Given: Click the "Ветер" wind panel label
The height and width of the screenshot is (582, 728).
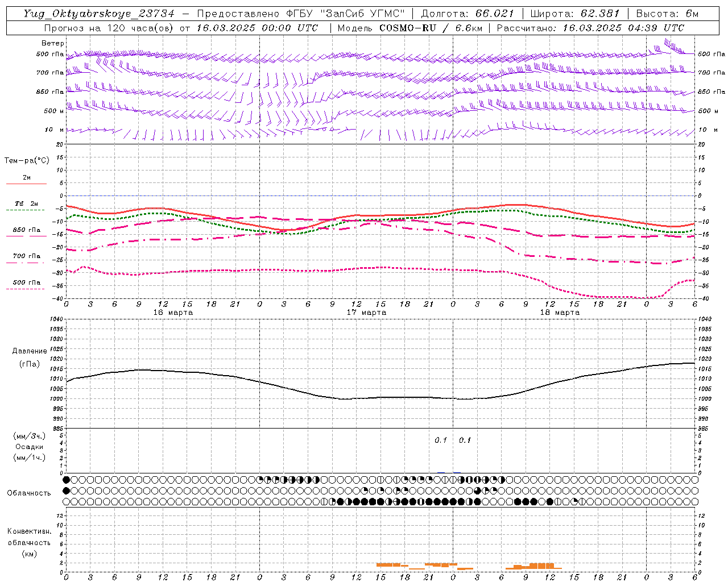Looking at the screenshot, I should click(x=53, y=43).
